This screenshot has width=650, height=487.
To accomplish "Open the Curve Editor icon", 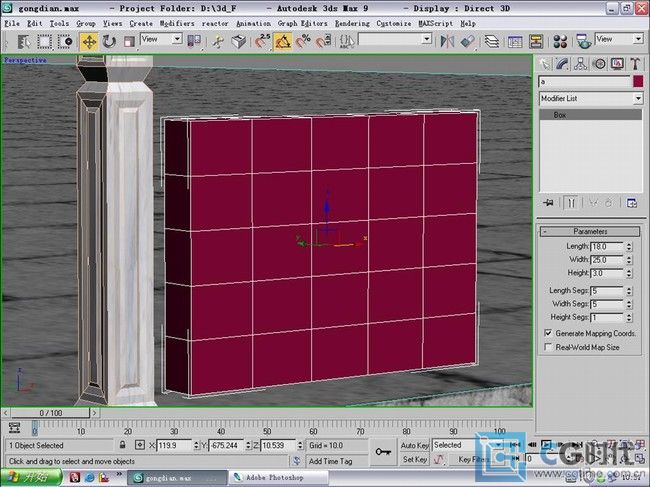I will pyautogui.click(x=515, y=41).
